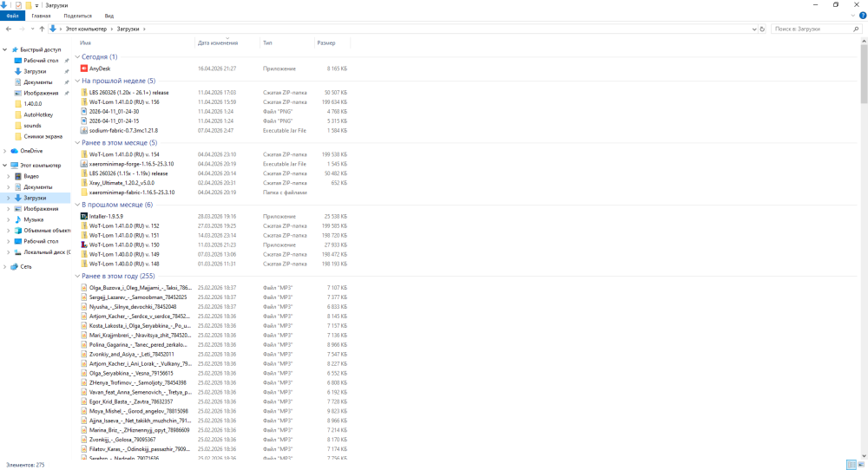
Task: Sort by the Тип column header
Action: pyautogui.click(x=267, y=42)
